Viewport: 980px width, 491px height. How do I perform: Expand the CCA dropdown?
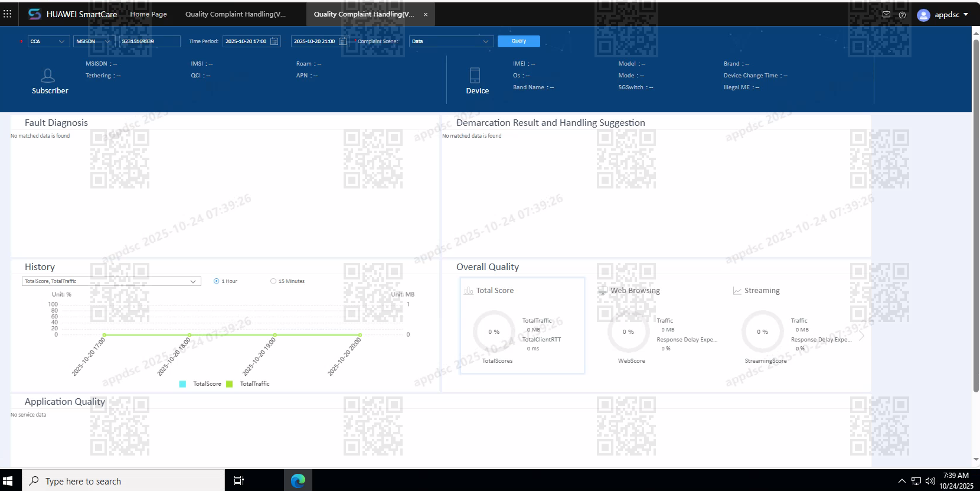coord(48,41)
